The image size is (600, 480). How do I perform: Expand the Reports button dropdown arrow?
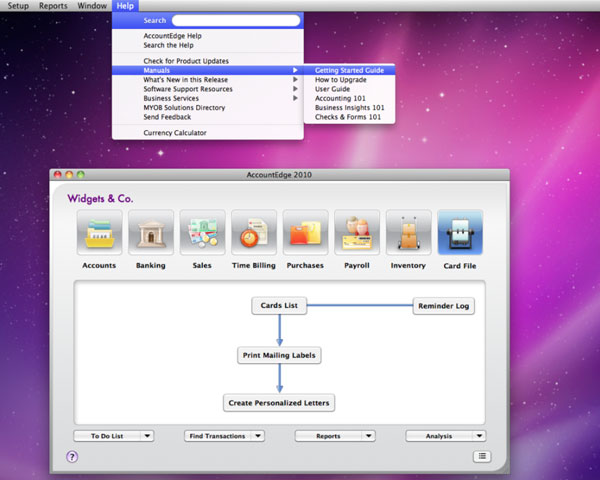coord(368,436)
